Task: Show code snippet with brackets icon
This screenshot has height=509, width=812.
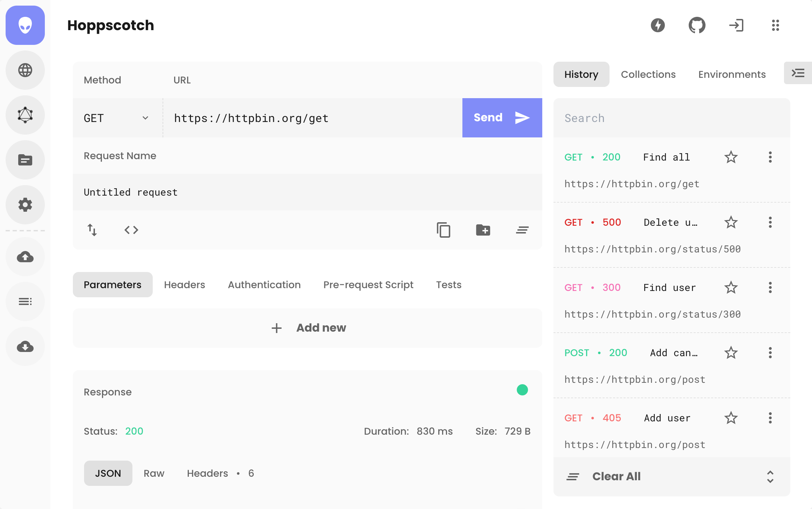Action: tap(131, 230)
